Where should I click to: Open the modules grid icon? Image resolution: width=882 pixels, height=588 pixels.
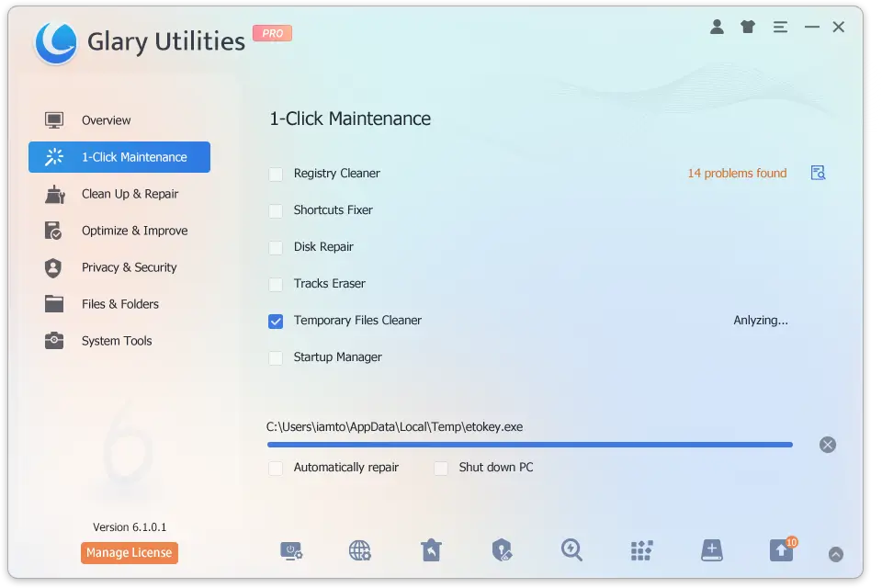coord(641,549)
